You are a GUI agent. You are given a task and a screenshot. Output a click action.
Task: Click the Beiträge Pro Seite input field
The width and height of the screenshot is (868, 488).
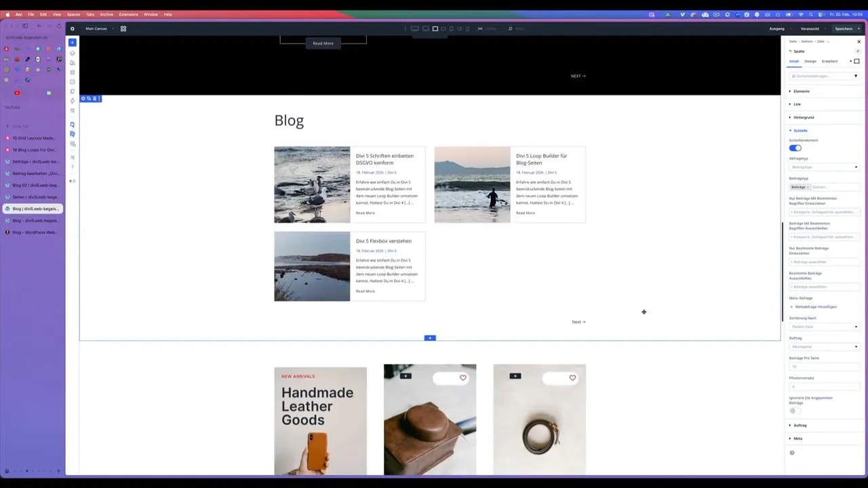click(x=824, y=367)
